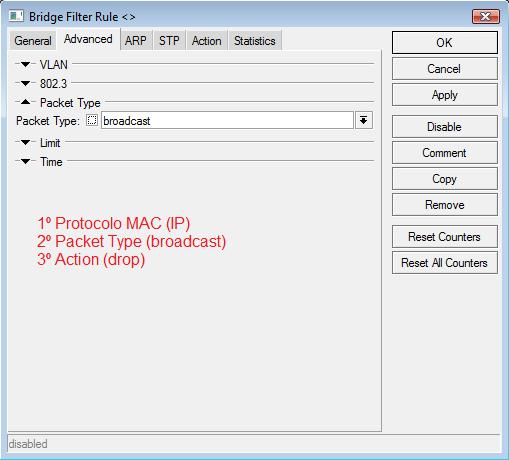509x460 pixels.
Task: Click the Apply button
Action: pos(445,95)
